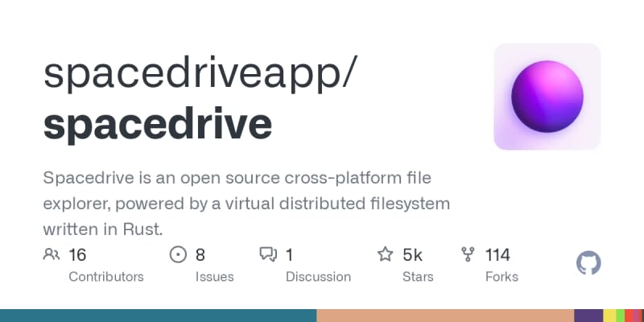Click the Forks label

click(502, 277)
